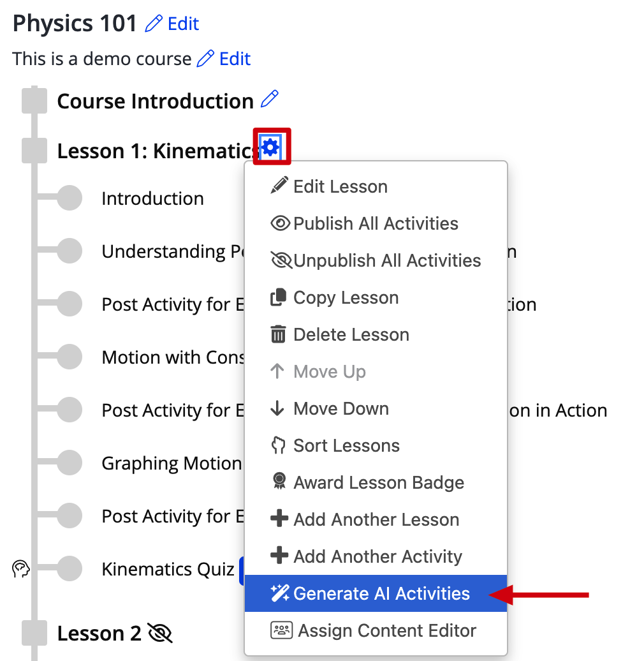
Task: Open the Kinematics Quiz activity
Action: (168, 569)
